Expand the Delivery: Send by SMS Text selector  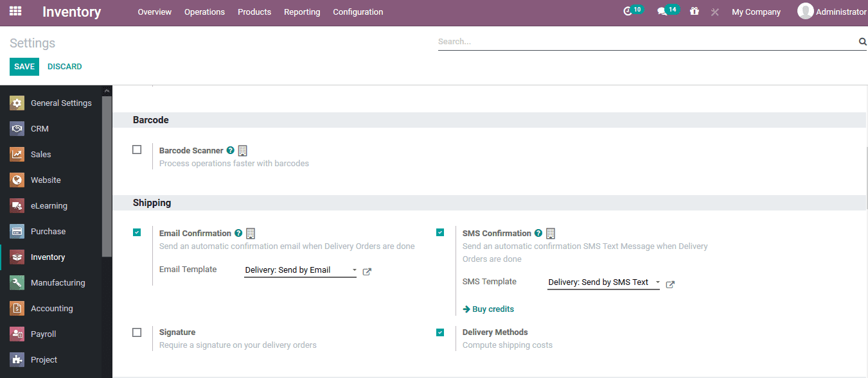657,282
